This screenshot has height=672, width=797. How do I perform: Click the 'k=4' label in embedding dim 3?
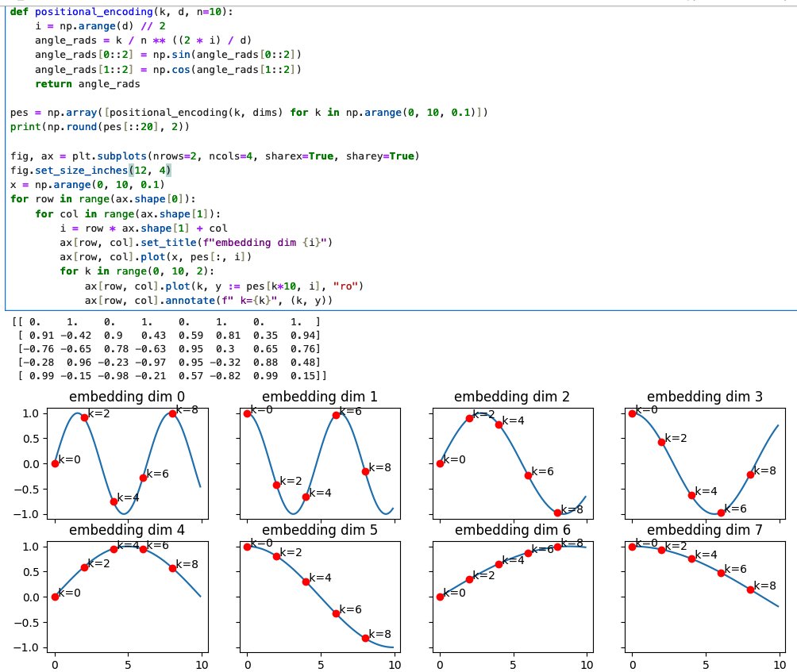706,490
